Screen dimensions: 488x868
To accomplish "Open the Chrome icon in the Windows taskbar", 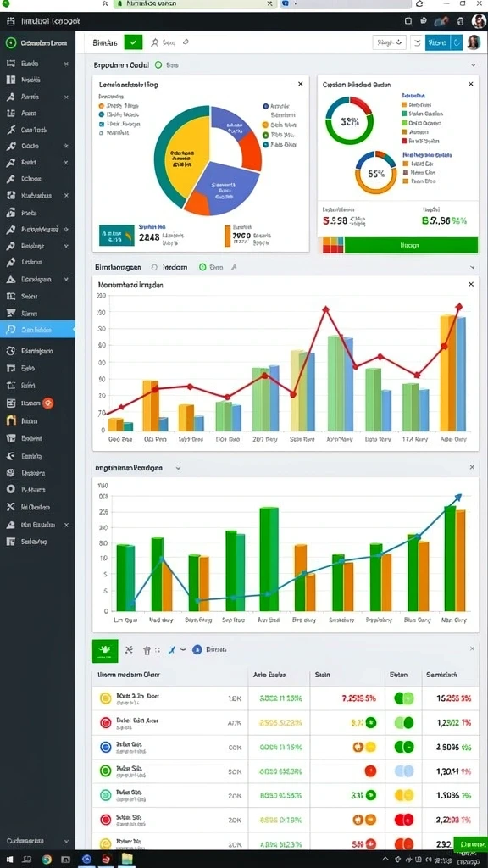I will coord(47,860).
